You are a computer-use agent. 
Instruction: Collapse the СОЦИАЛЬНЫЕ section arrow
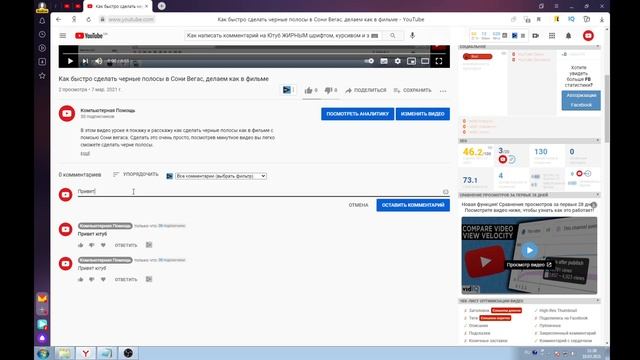(598, 47)
